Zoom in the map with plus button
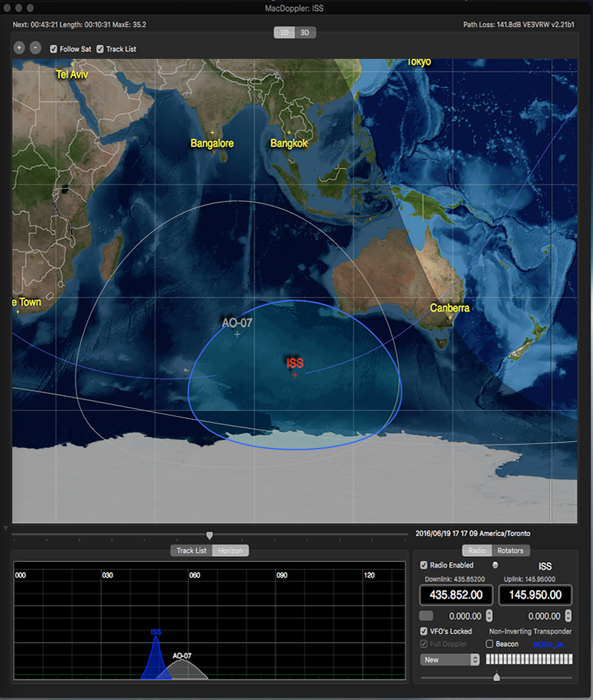 (x=19, y=48)
